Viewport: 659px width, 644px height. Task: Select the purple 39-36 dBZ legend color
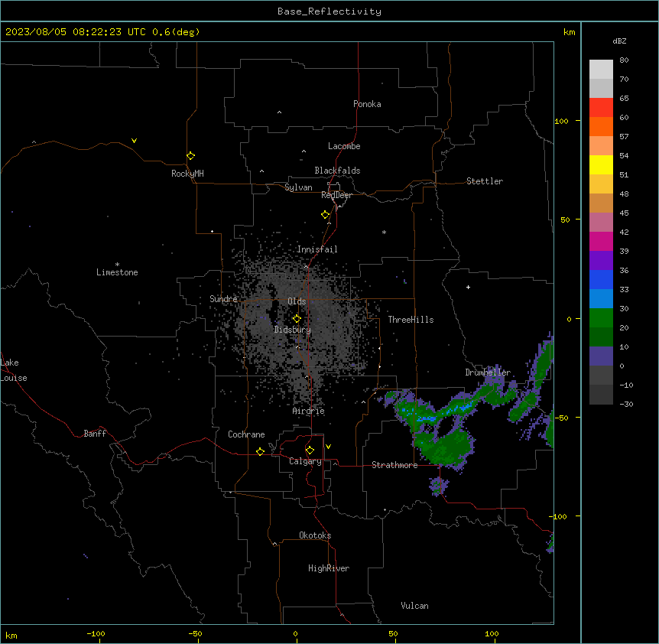click(x=601, y=260)
